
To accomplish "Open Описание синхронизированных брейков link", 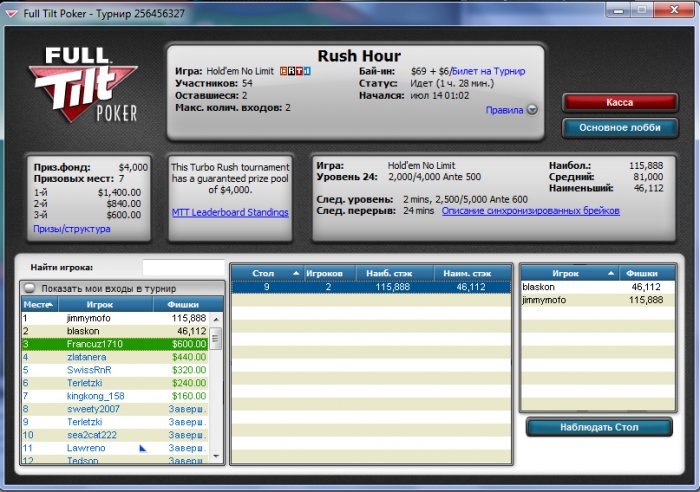I will click(530, 211).
